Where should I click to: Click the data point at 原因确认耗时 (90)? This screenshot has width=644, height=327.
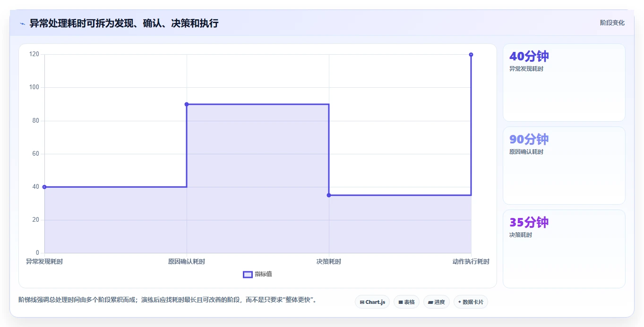(x=187, y=104)
